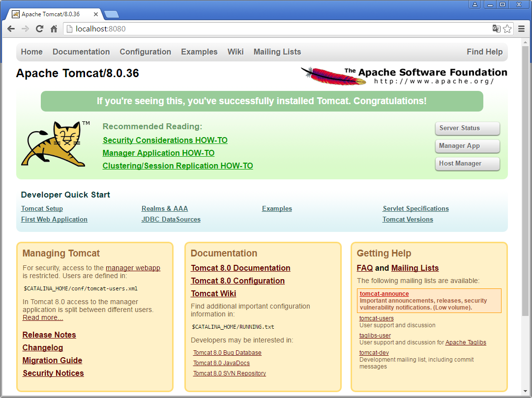Screen dimensions: 532x398
Task: Click the Tomcat cat logo image
Action: [x=56, y=144]
